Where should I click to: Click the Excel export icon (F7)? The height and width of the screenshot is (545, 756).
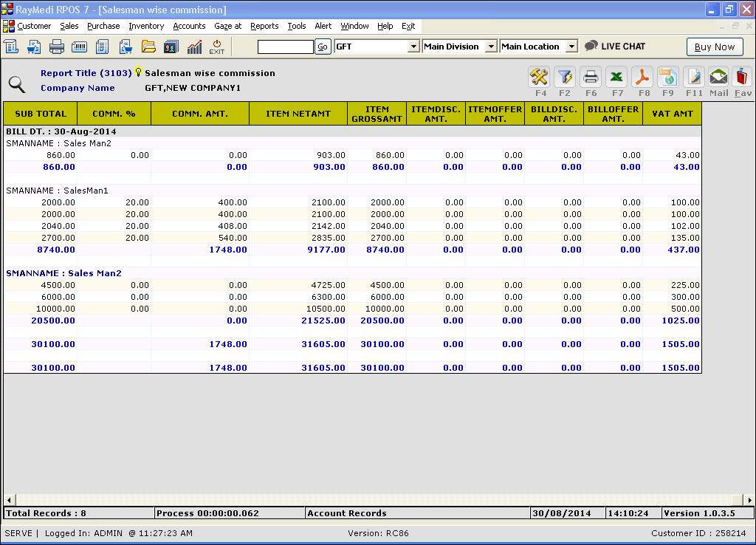[616, 77]
